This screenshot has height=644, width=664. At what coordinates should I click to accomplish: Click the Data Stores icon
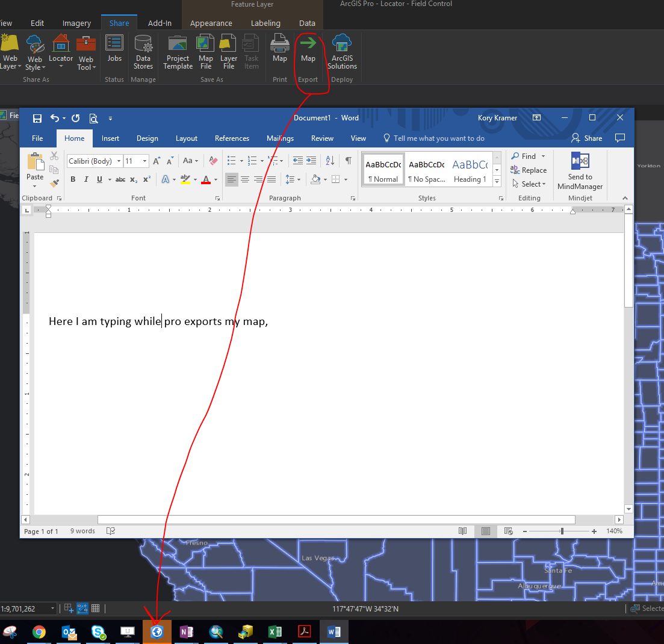(x=143, y=51)
